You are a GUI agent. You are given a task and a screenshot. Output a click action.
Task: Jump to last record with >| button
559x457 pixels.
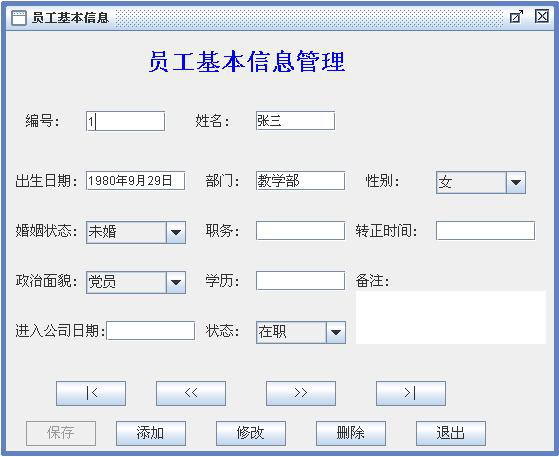411,393
